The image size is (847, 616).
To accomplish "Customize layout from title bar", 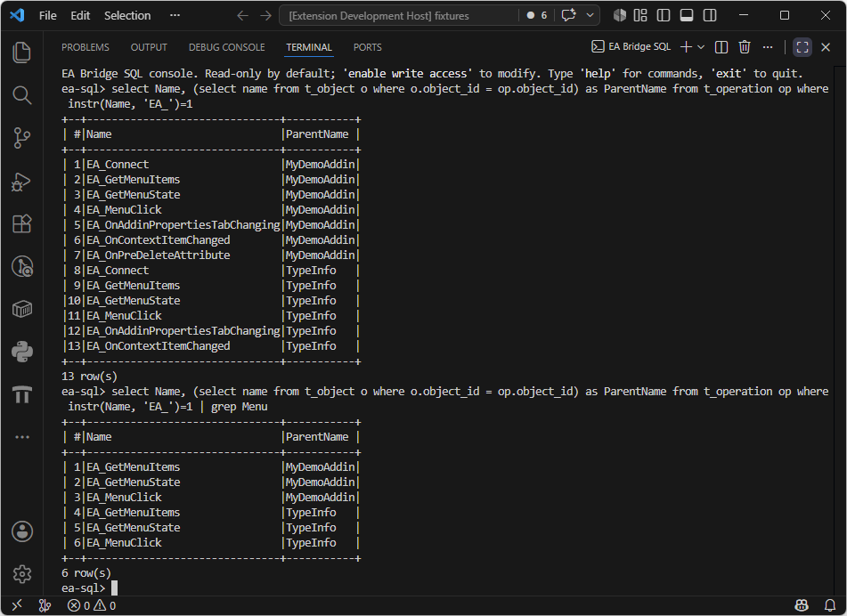I will pos(640,16).
